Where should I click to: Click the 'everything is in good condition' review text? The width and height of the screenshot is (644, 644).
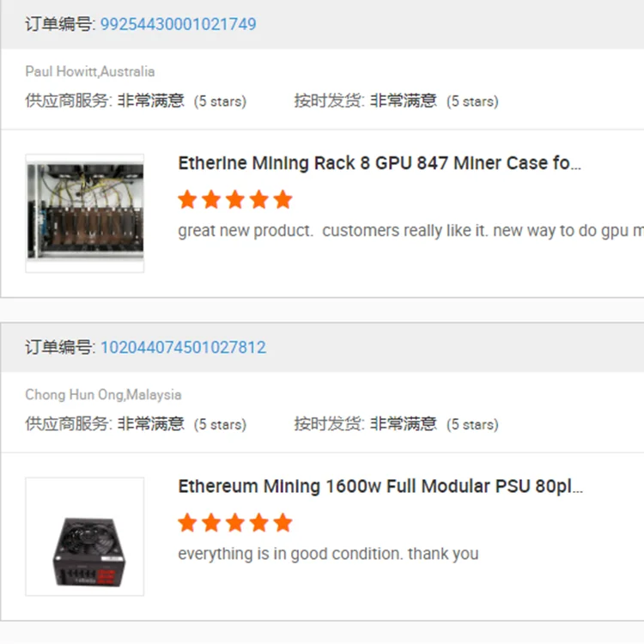click(x=328, y=554)
